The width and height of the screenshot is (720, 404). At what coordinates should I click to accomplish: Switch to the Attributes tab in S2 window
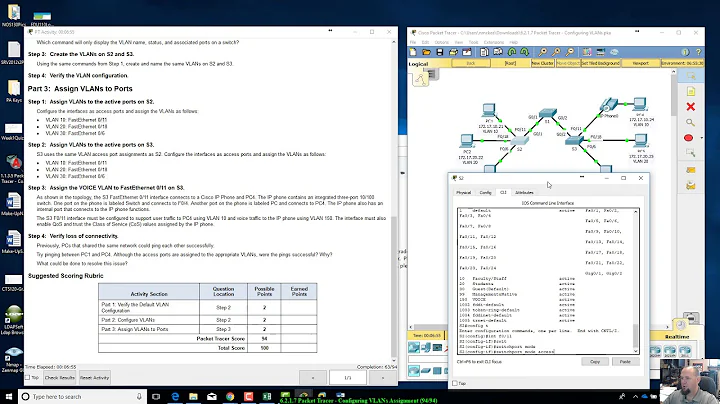pyautogui.click(x=524, y=192)
